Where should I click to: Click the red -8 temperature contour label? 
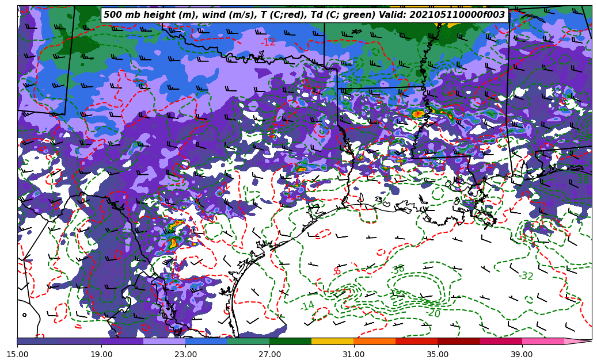[x=337, y=271]
